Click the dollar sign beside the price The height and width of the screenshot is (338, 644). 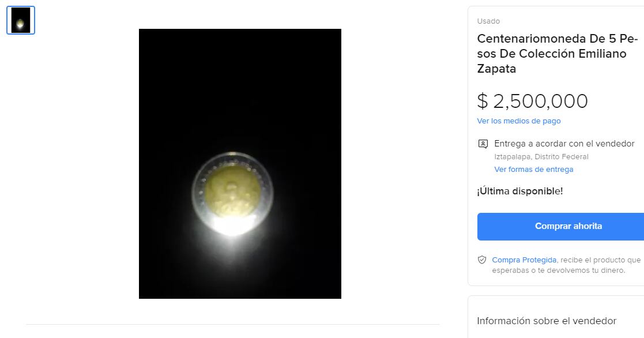coord(482,102)
